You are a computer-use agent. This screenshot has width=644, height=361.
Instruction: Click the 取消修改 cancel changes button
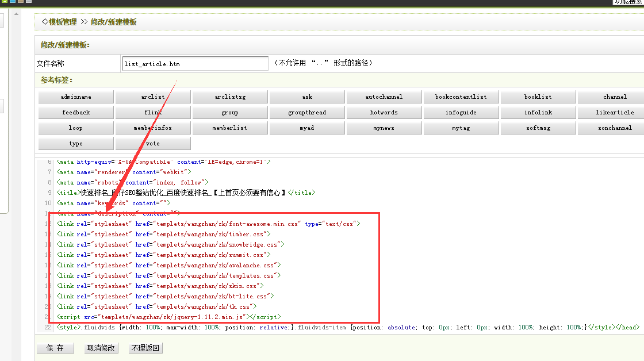point(101,348)
